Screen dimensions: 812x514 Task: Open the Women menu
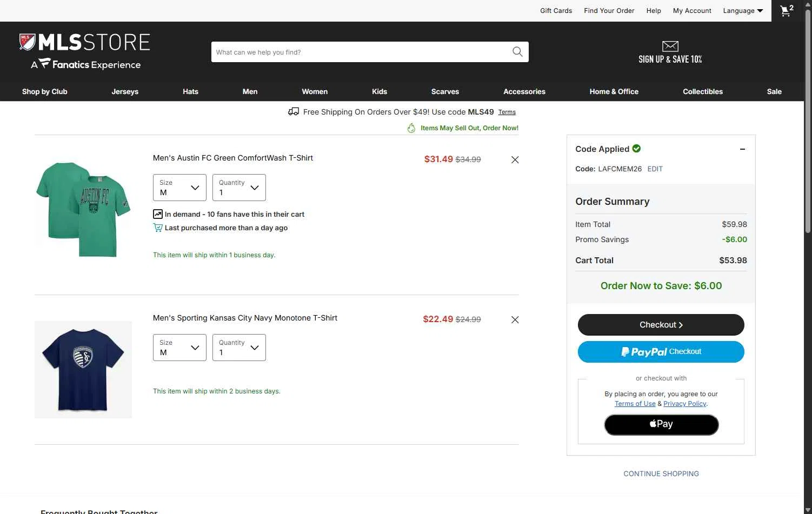pos(315,91)
